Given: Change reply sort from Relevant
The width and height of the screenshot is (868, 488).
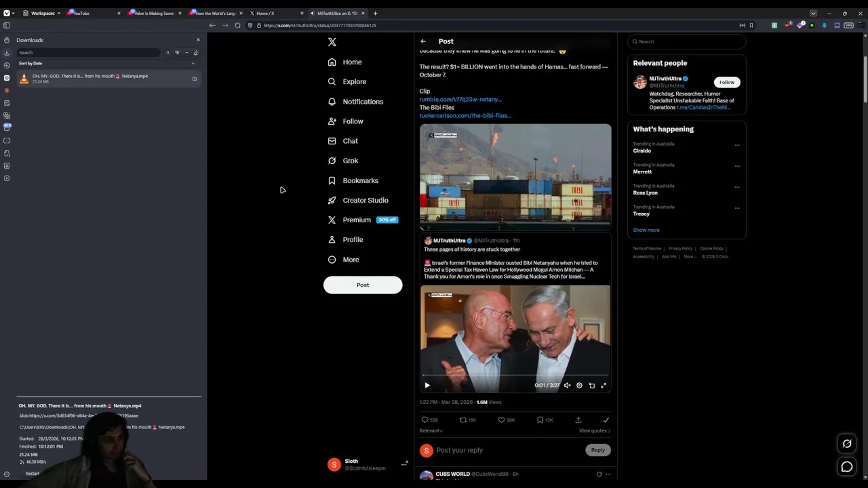Looking at the screenshot, I should pos(431,431).
